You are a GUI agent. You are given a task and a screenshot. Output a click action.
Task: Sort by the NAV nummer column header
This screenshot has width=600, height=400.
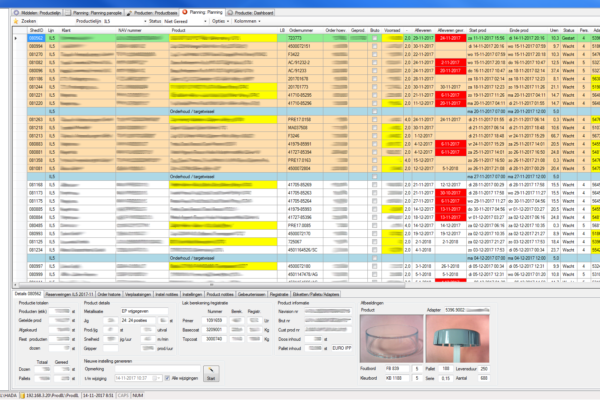coord(142,30)
